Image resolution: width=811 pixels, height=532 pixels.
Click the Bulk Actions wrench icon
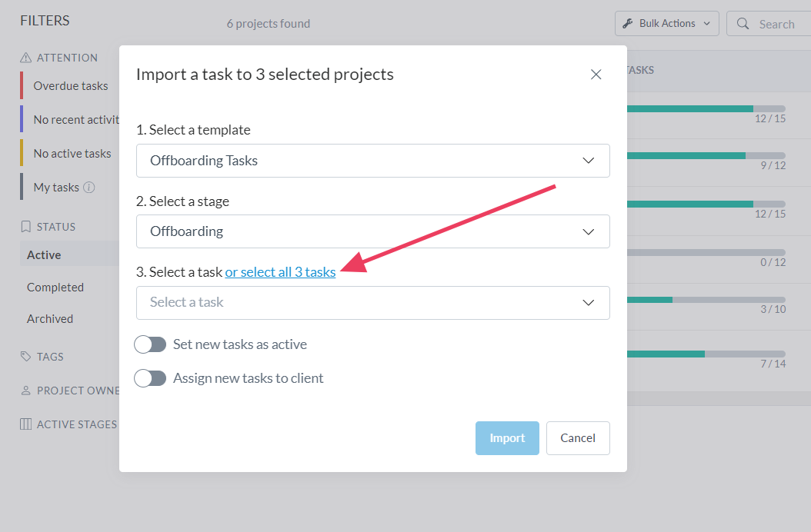click(x=628, y=24)
